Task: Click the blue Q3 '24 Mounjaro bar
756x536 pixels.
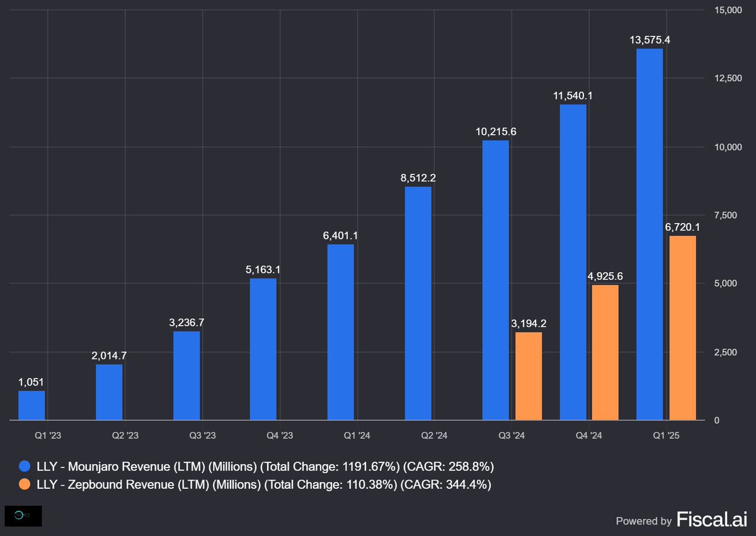Action: pyautogui.click(x=496, y=280)
